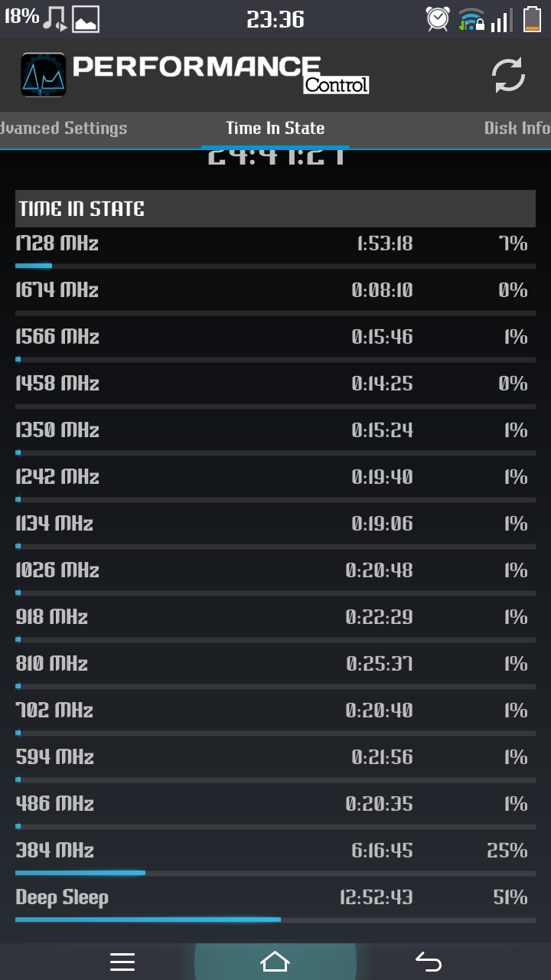Tap the 384 MHz usage bar
This screenshot has height=980, width=551.
pos(275,873)
